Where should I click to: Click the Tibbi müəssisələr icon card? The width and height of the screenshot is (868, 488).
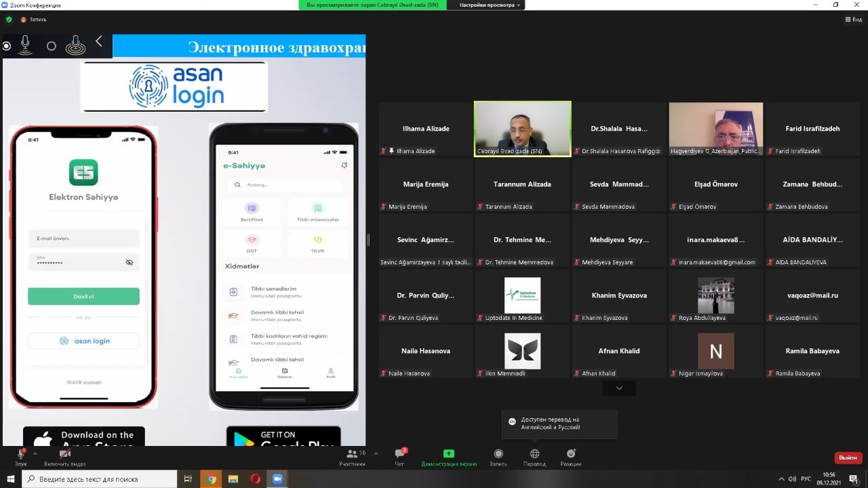point(317,212)
